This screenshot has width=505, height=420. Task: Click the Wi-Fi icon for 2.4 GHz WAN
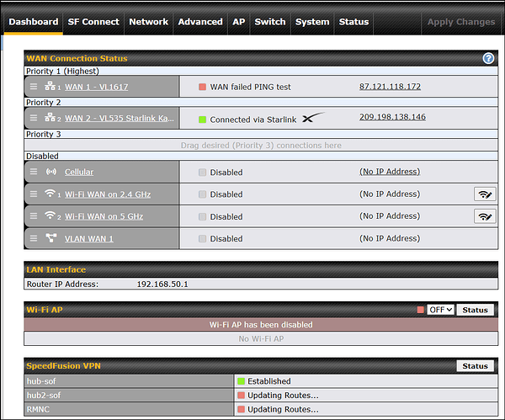point(50,193)
